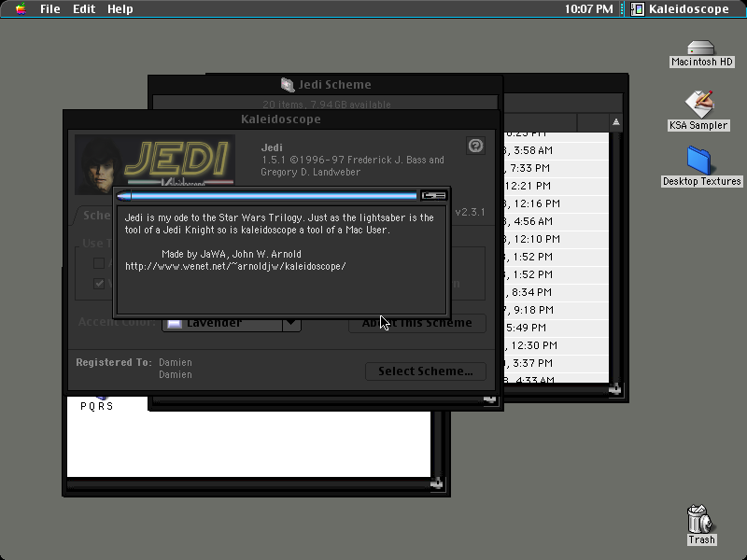Click the "P Q R S" label in the back window

pos(97,406)
